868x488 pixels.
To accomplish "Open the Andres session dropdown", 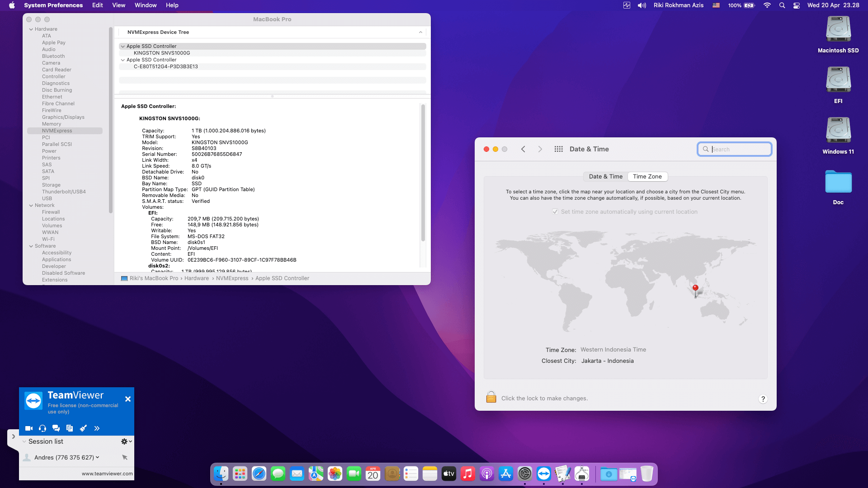I will (x=97, y=457).
